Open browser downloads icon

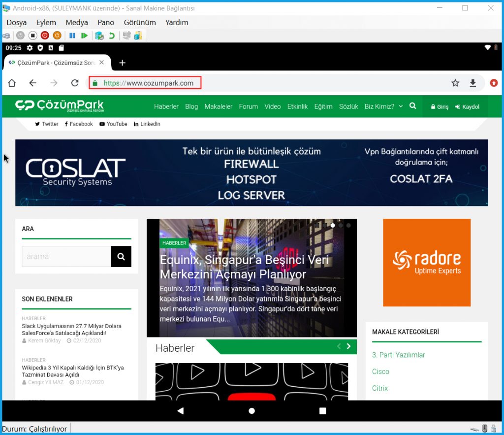(473, 83)
